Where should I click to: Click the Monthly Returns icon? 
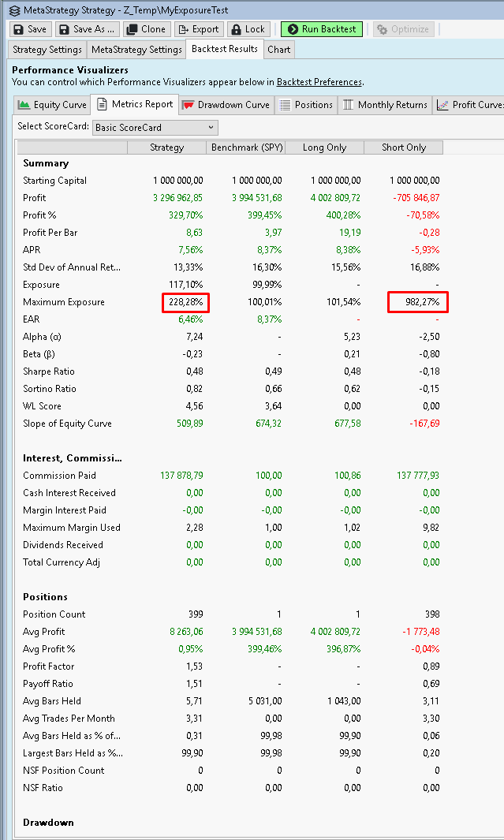click(x=348, y=105)
